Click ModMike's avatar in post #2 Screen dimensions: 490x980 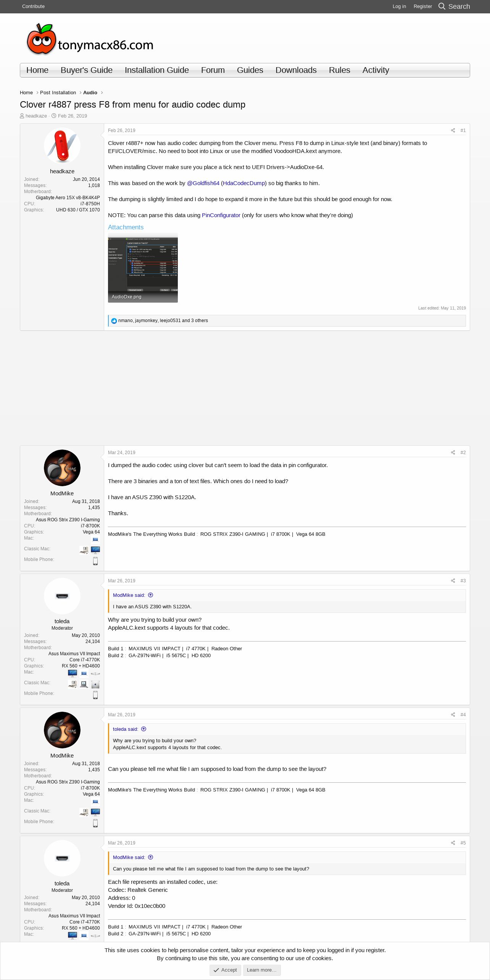pyautogui.click(x=62, y=468)
